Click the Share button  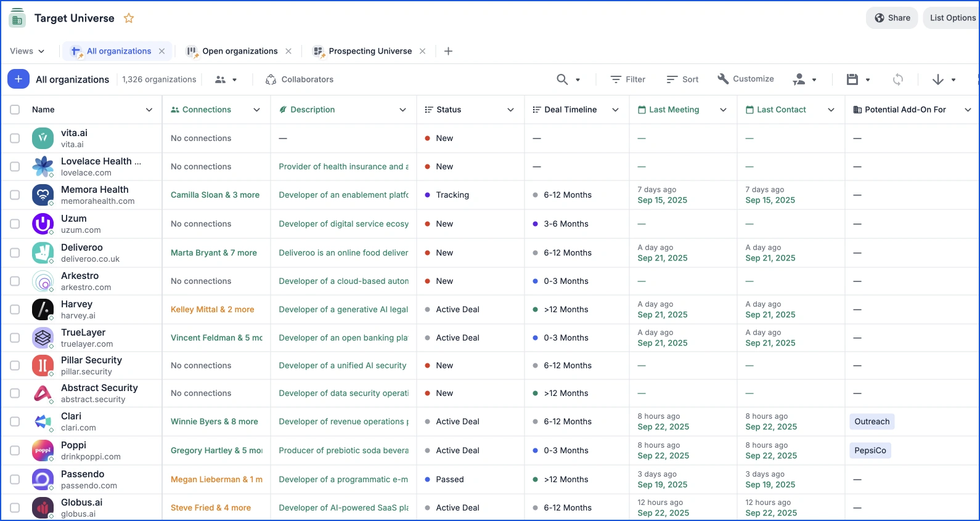[892, 18]
